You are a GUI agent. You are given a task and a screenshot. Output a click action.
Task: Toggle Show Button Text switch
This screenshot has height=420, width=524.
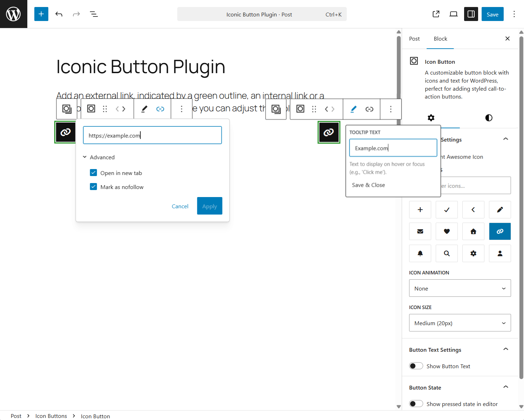416,366
